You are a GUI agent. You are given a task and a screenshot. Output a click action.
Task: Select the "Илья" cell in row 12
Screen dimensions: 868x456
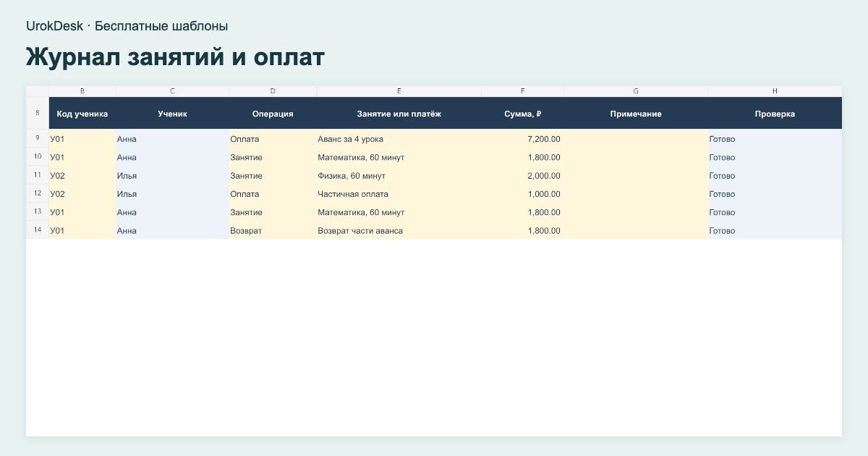pyautogui.click(x=172, y=194)
